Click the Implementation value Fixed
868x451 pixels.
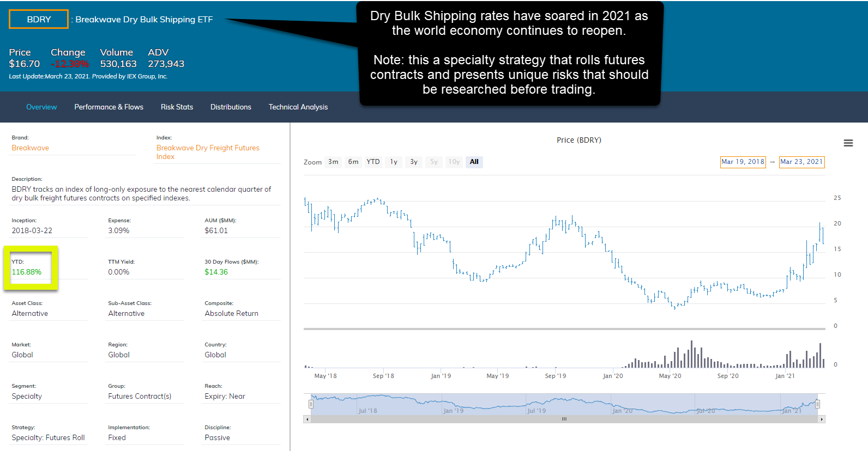[x=117, y=437]
